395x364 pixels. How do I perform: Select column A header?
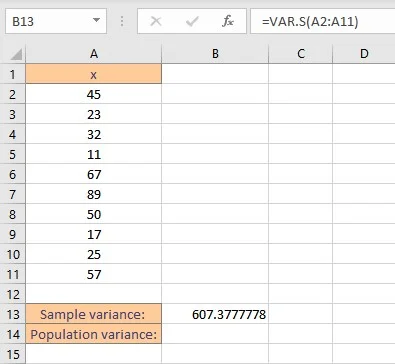click(94, 54)
